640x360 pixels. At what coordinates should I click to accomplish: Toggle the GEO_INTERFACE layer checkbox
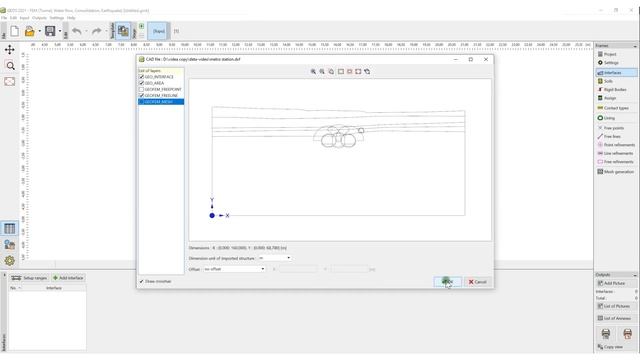pos(142,77)
